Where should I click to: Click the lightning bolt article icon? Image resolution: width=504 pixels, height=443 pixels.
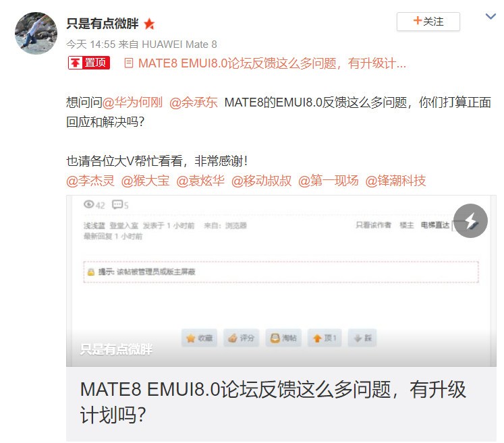(x=470, y=220)
